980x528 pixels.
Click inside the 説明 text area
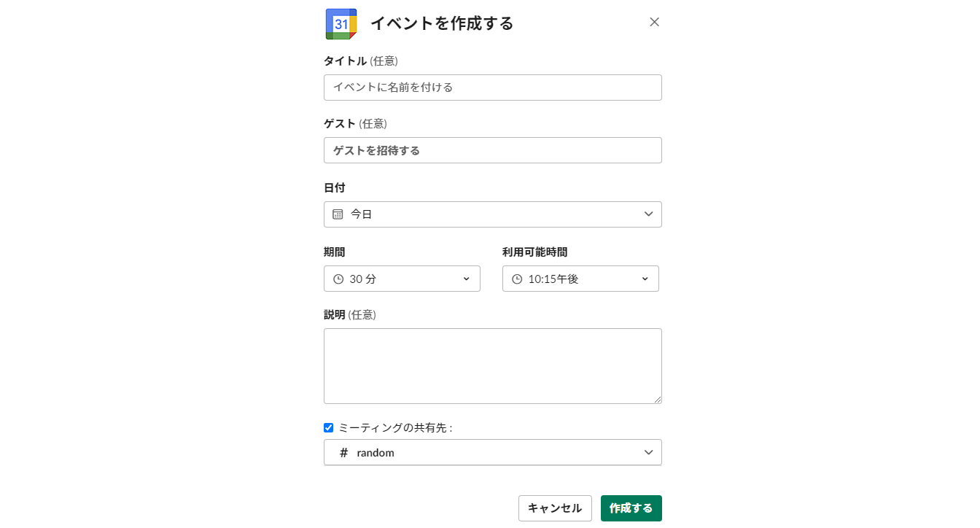493,365
